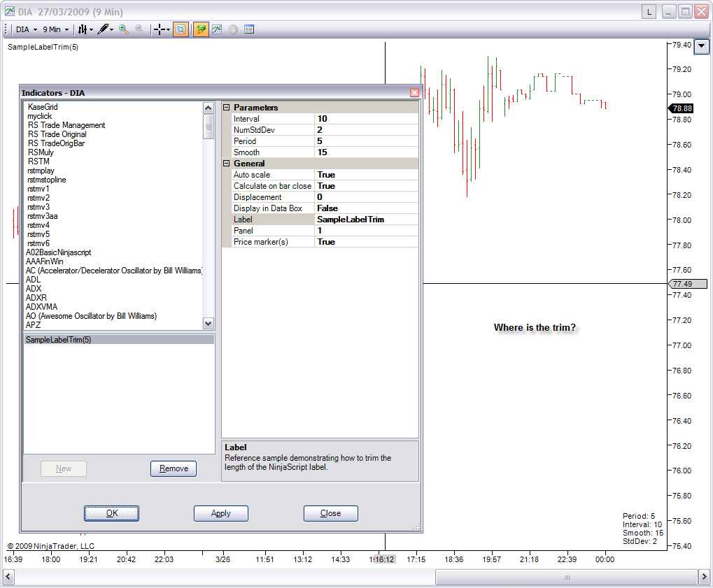Click the Remove button
The width and height of the screenshot is (713, 588).
pyautogui.click(x=174, y=468)
